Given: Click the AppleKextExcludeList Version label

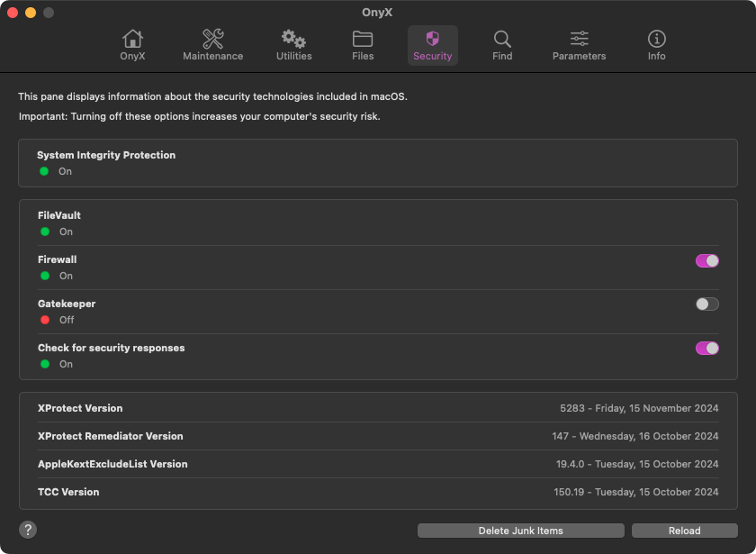Looking at the screenshot, I should (112, 464).
